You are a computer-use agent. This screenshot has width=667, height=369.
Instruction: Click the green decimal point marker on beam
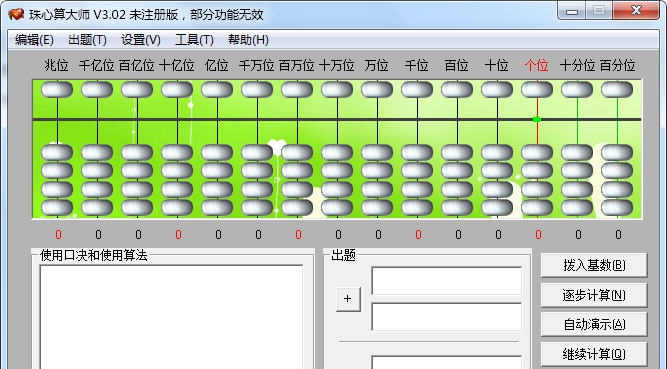coord(537,120)
